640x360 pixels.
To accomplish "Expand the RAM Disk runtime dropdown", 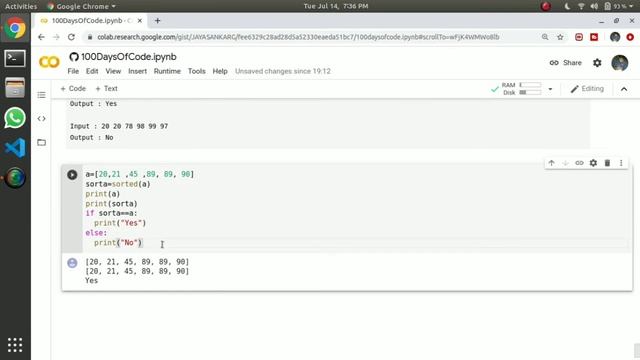I will point(550,89).
